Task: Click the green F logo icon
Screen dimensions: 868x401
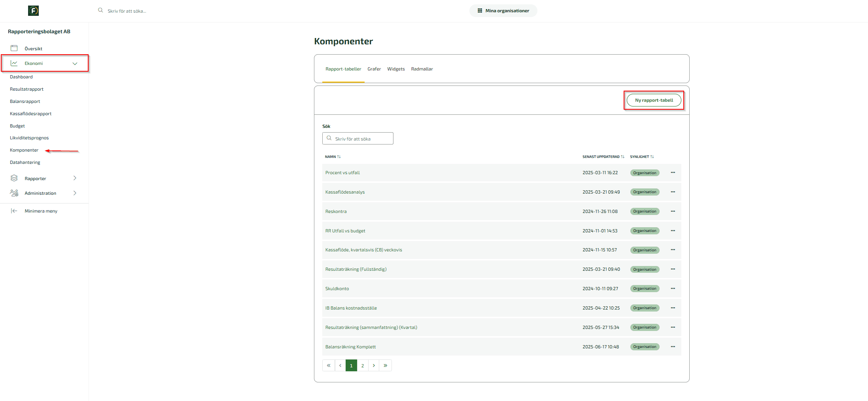Action: [x=34, y=11]
